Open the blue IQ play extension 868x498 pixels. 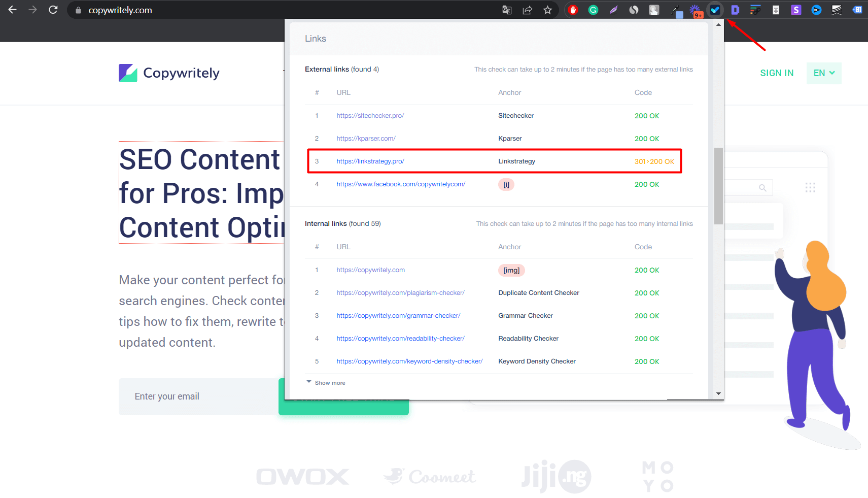point(816,10)
